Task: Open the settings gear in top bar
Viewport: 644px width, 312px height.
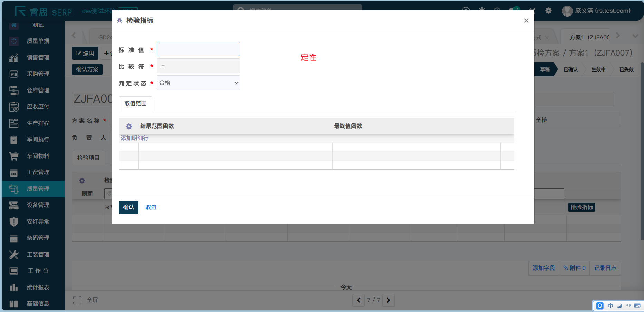Action: point(548,11)
